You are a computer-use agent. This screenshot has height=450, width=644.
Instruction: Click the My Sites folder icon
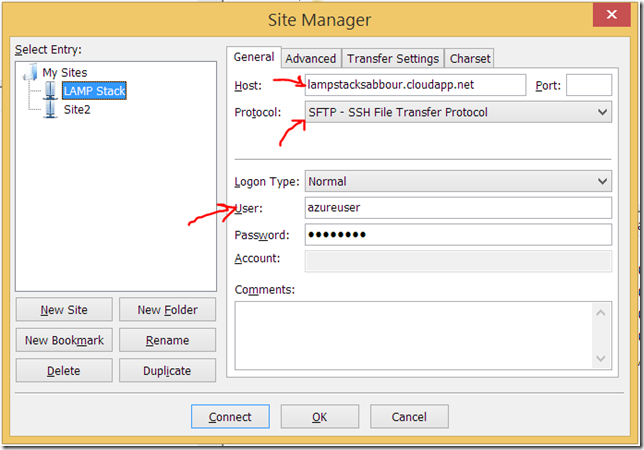tap(31, 72)
